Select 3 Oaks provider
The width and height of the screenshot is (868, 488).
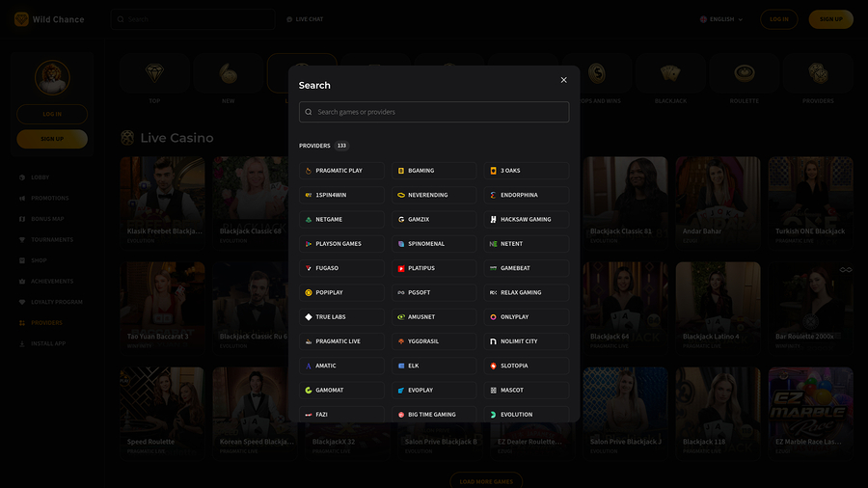tap(527, 171)
